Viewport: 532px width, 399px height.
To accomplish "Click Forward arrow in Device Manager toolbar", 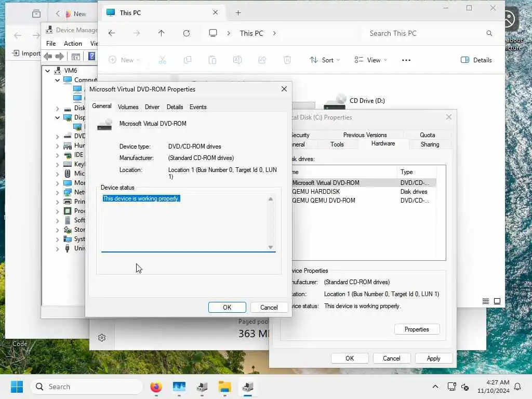I will pos(59,56).
